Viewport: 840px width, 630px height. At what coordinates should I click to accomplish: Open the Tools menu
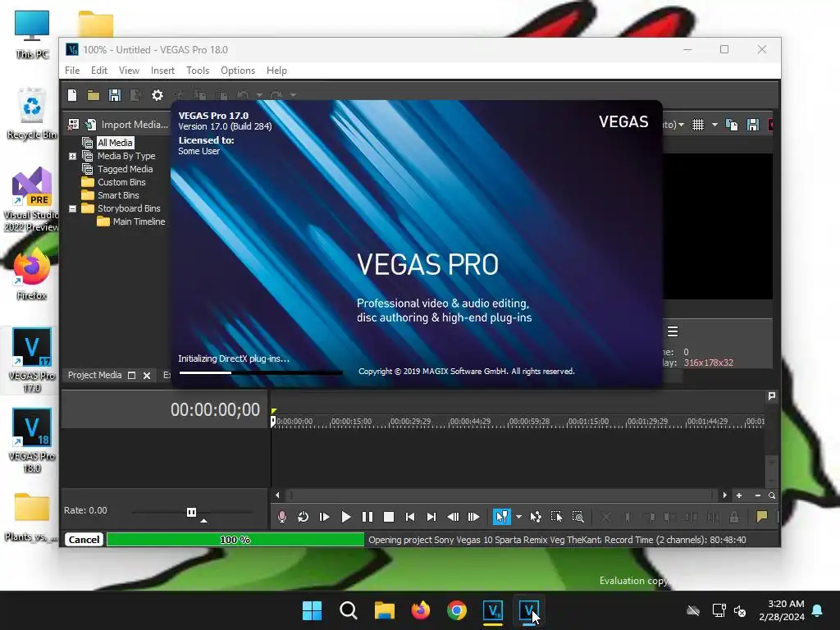tap(198, 71)
